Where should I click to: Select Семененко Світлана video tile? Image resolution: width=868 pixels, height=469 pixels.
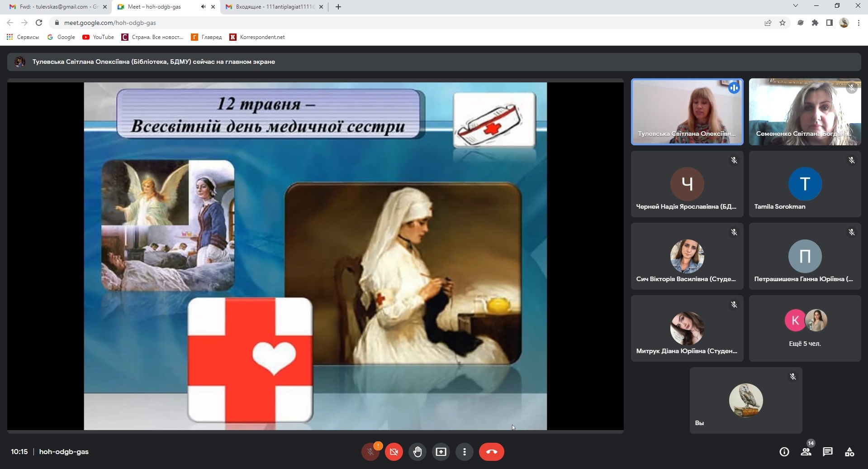click(x=805, y=112)
